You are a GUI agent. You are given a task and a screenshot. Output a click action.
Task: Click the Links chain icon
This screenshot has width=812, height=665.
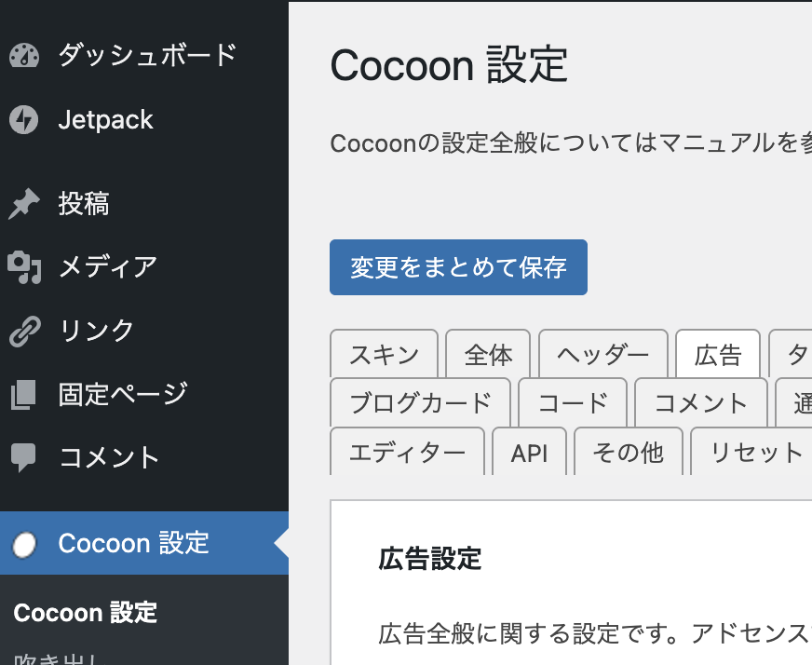[24, 331]
